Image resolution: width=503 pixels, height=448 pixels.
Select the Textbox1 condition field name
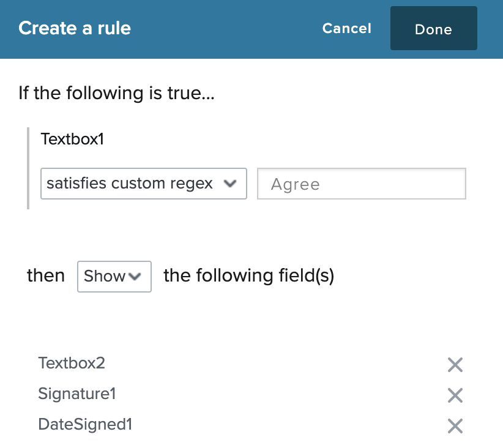click(x=72, y=140)
